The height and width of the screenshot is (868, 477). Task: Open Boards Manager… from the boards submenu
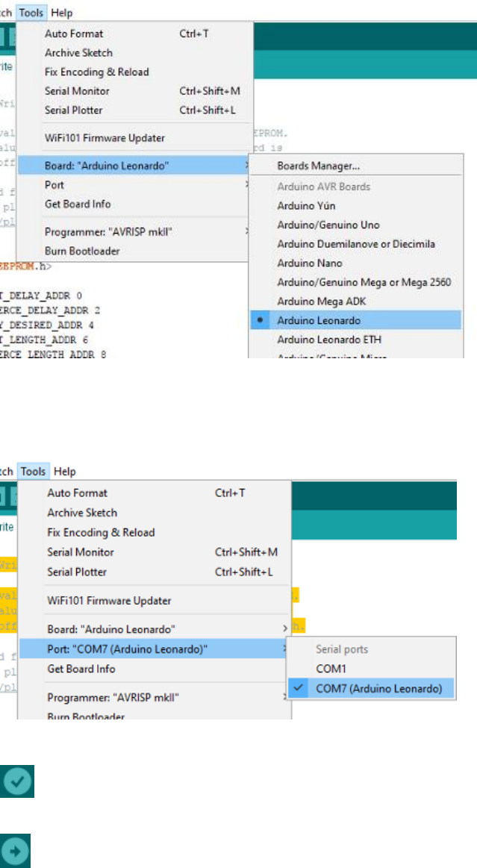coord(355,166)
